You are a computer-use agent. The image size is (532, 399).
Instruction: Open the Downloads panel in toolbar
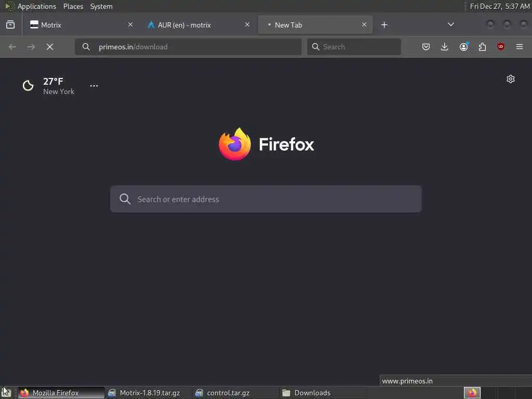click(x=445, y=47)
